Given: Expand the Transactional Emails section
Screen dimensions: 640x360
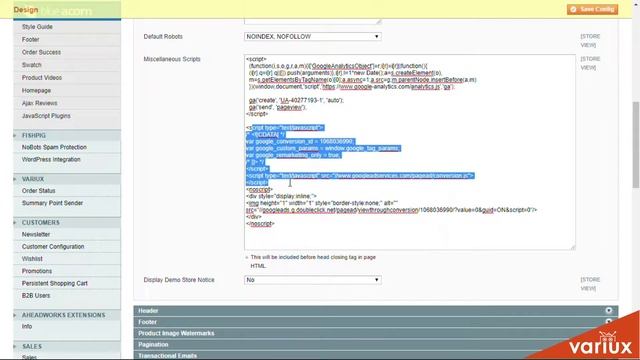Looking at the screenshot, I should pyautogui.click(x=376, y=356).
